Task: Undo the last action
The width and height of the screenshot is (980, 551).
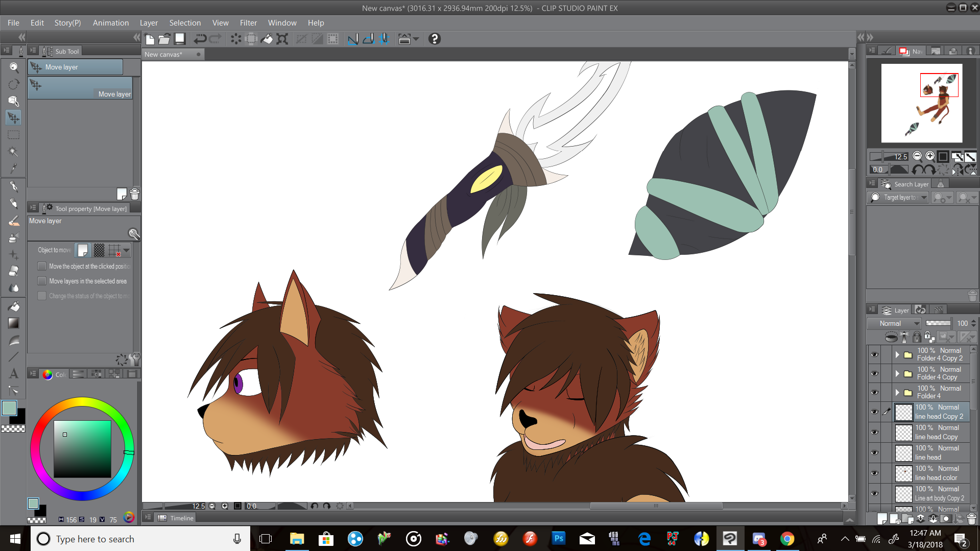Action: click(200, 39)
